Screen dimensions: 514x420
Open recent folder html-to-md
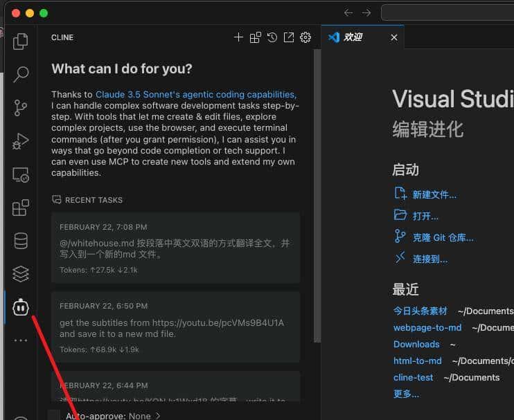[x=417, y=361]
